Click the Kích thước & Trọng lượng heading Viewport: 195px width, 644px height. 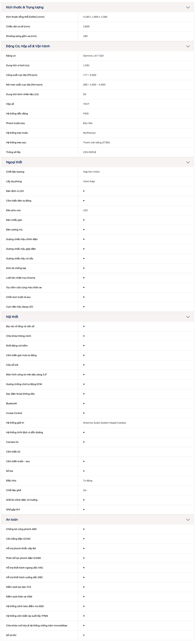25,8
